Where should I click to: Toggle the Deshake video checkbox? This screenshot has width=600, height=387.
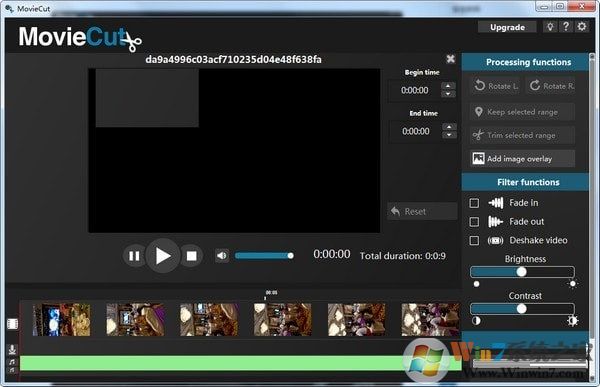474,240
